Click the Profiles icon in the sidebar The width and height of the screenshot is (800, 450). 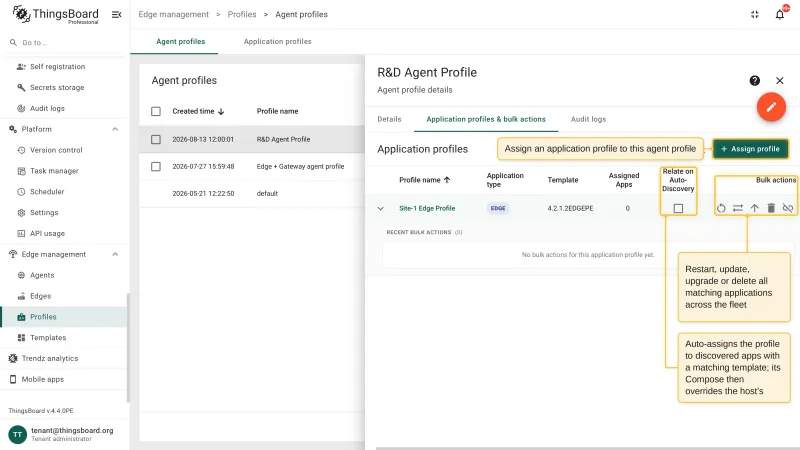tap(21, 317)
